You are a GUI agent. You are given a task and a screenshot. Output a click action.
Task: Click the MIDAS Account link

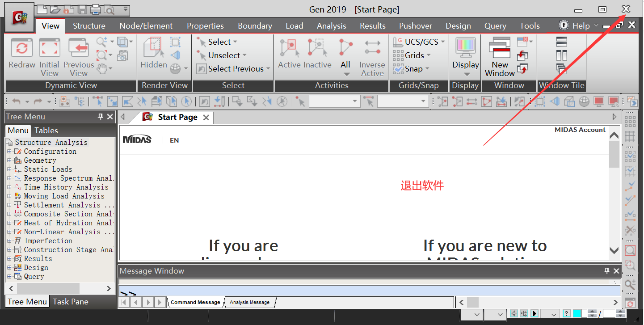point(580,130)
